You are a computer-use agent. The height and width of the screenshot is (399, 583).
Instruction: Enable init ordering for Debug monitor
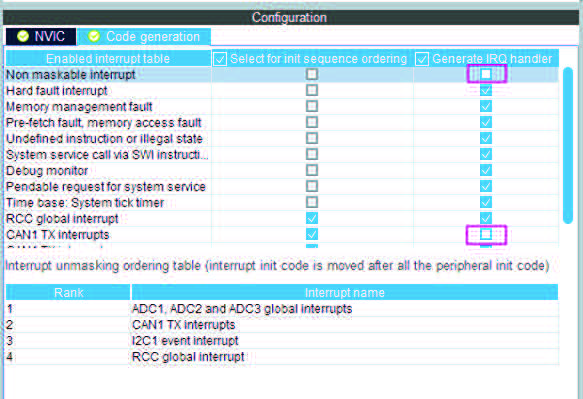[x=312, y=170]
